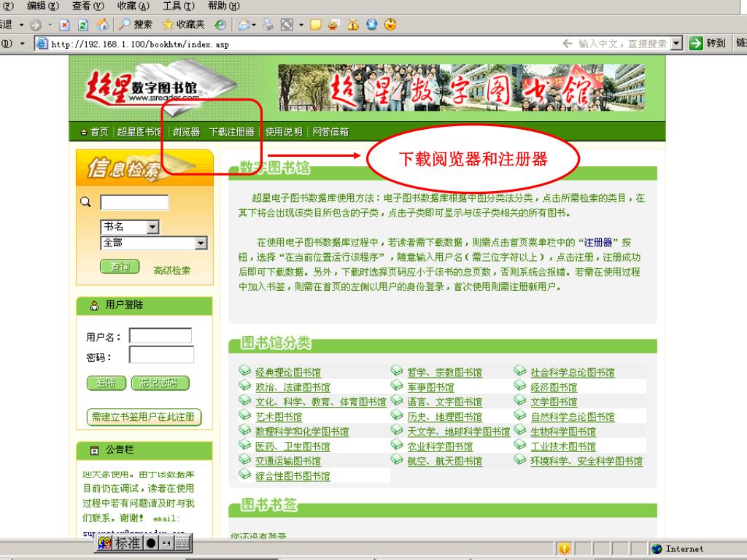
Task: Click the soft keyboard icon on IME bar
Action: pos(182,542)
